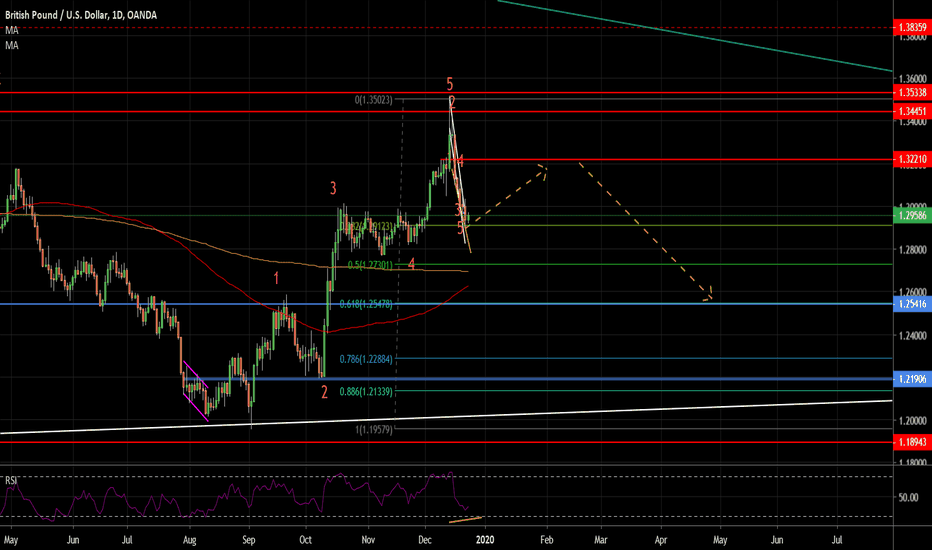Click the blue 1.21906 price label

(912, 379)
